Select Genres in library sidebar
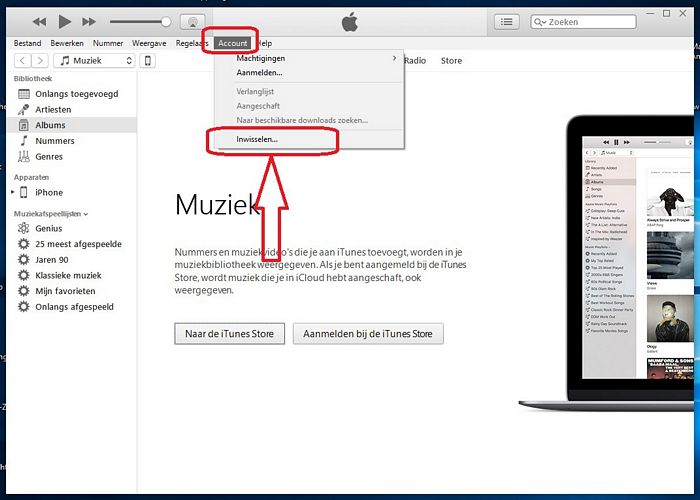 tap(72, 157)
